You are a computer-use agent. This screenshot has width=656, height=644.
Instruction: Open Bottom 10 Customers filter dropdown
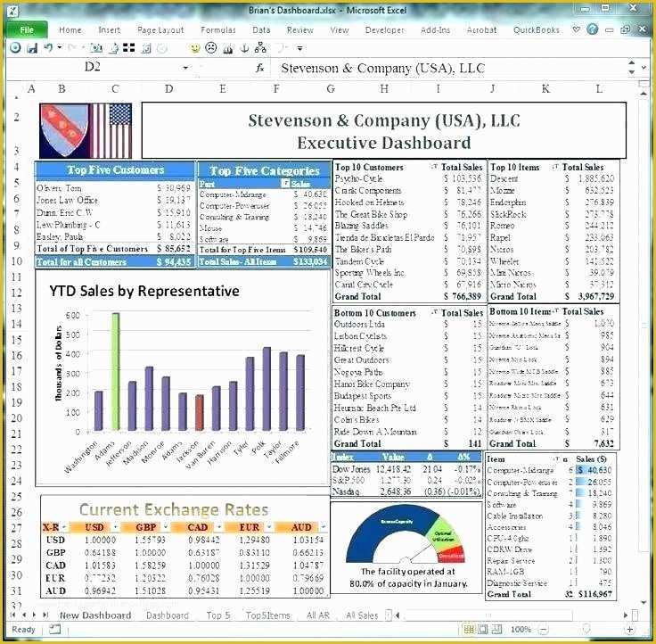click(x=434, y=312)
